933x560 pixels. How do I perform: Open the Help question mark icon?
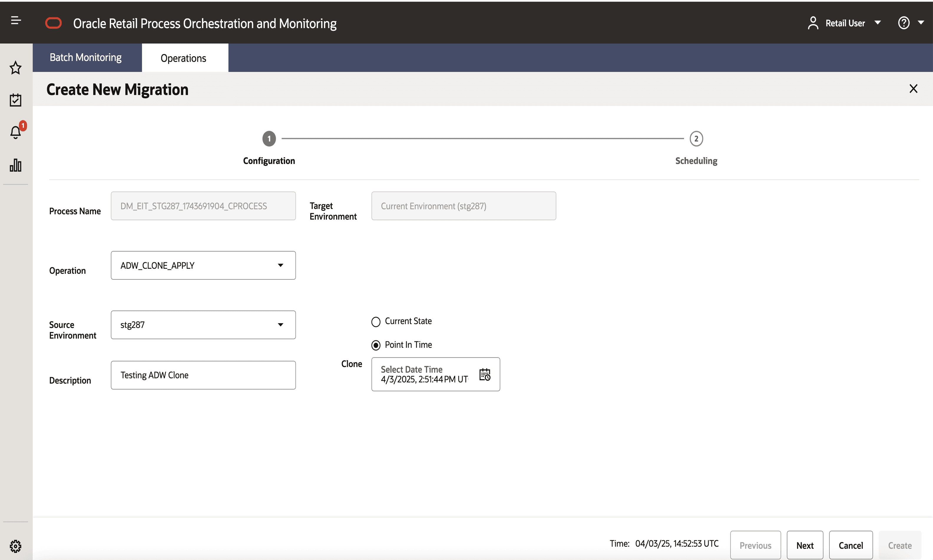point(903,23)
